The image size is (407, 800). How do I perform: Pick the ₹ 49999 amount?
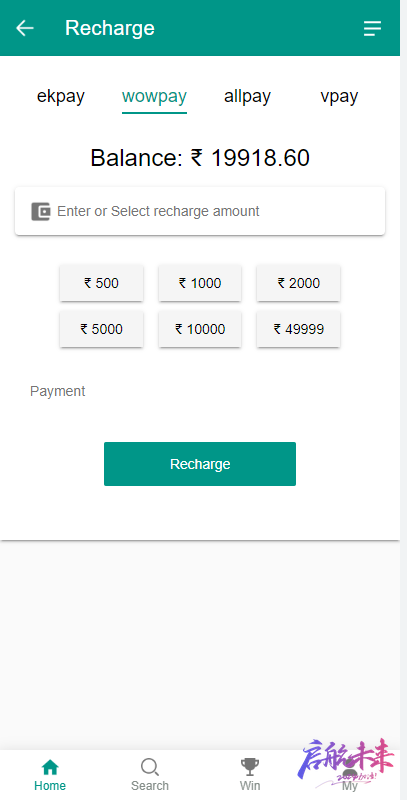coord(298,329)
